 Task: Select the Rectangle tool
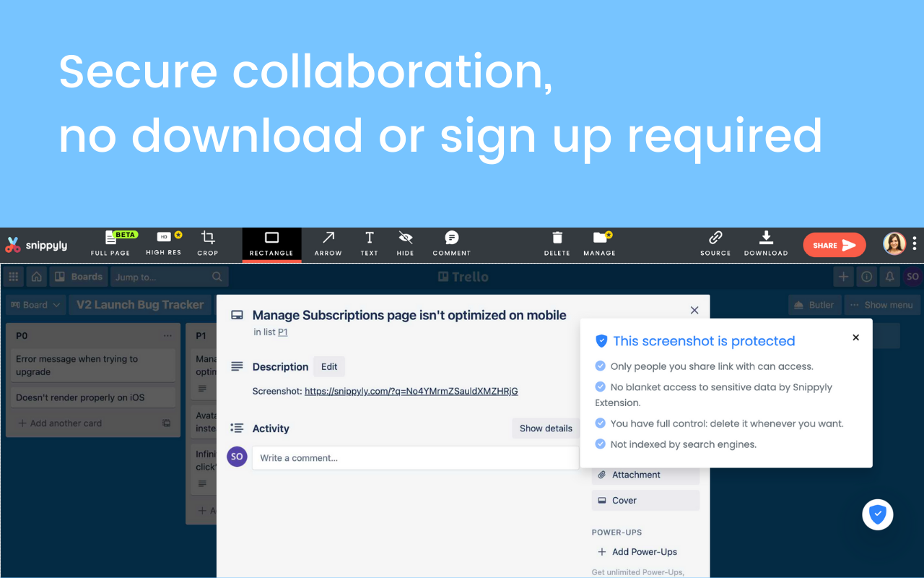271,244
